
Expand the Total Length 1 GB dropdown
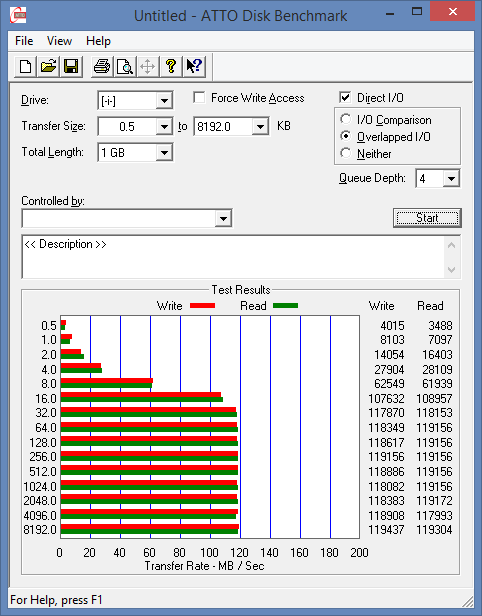click(164, 152)
